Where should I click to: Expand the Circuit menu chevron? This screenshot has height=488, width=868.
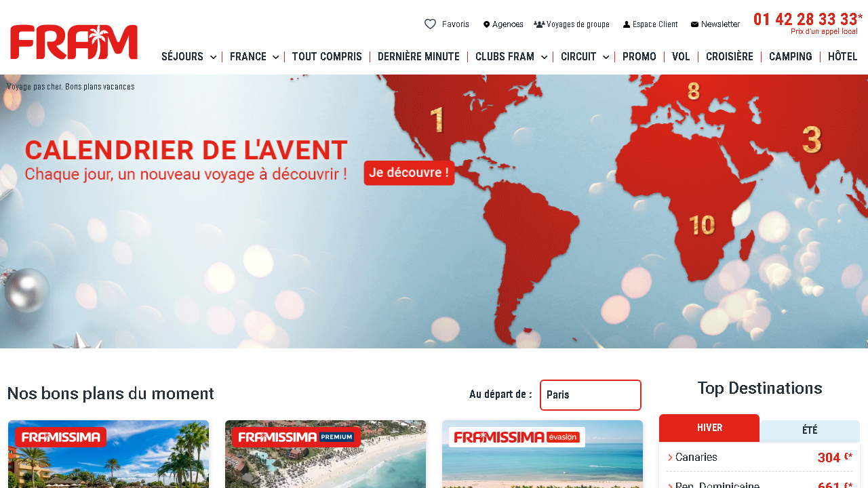click(x=606, y=57)
